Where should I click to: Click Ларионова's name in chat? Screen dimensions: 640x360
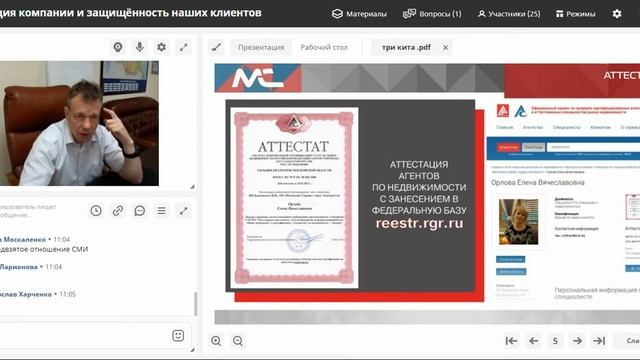pyautogui.click(x=19, y=267)
